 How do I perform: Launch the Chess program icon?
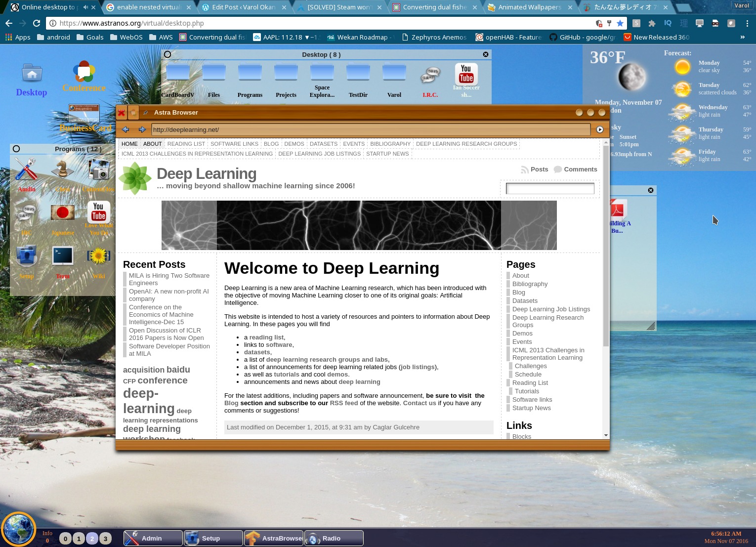tap(63, 169)
